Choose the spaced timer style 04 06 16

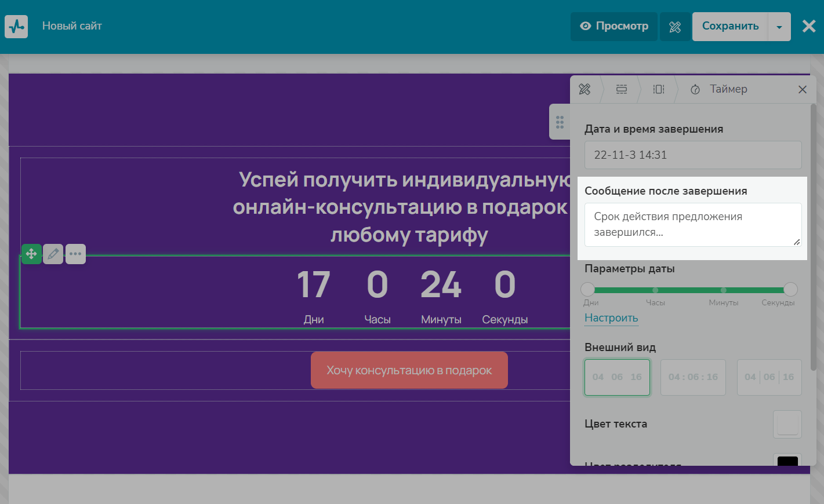tap(617, 377)
